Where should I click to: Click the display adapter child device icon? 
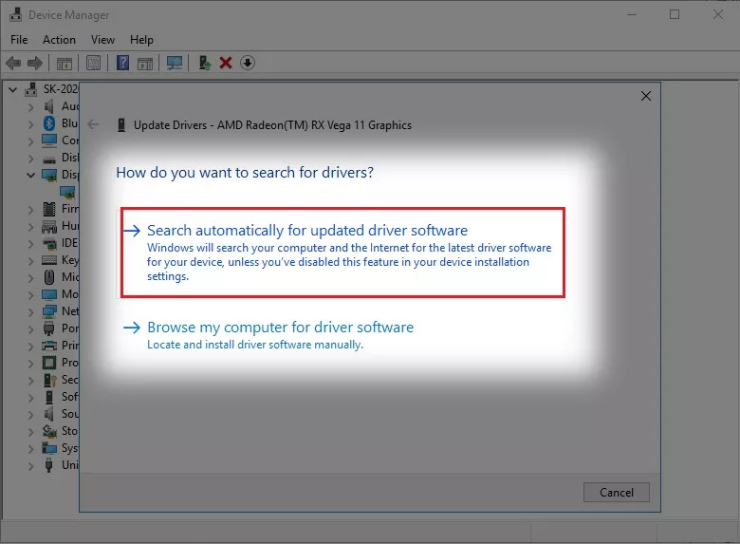point(67,192)
